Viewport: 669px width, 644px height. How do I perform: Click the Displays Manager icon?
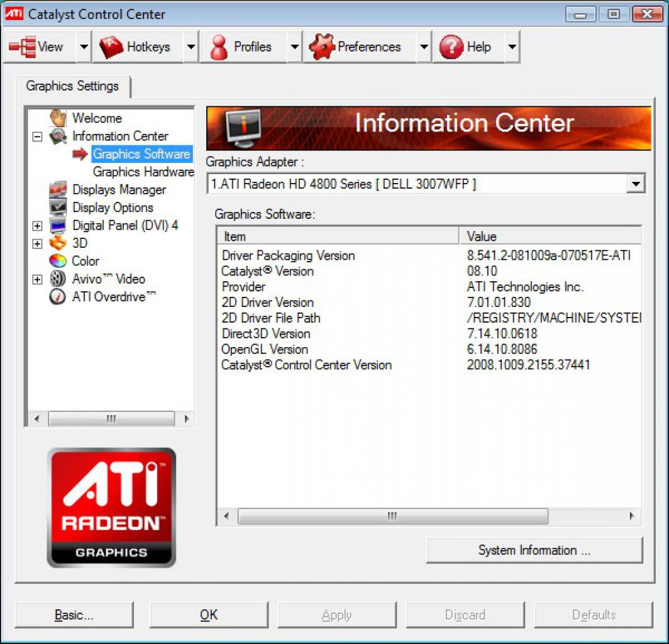point(58,189)
